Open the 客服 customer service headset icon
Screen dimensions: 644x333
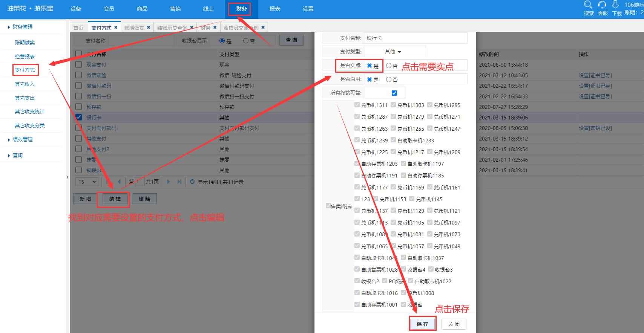pos(602,5)
